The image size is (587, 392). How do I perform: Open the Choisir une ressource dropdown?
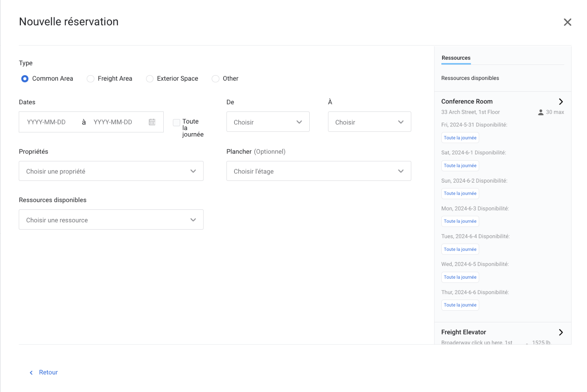point(111,220)
